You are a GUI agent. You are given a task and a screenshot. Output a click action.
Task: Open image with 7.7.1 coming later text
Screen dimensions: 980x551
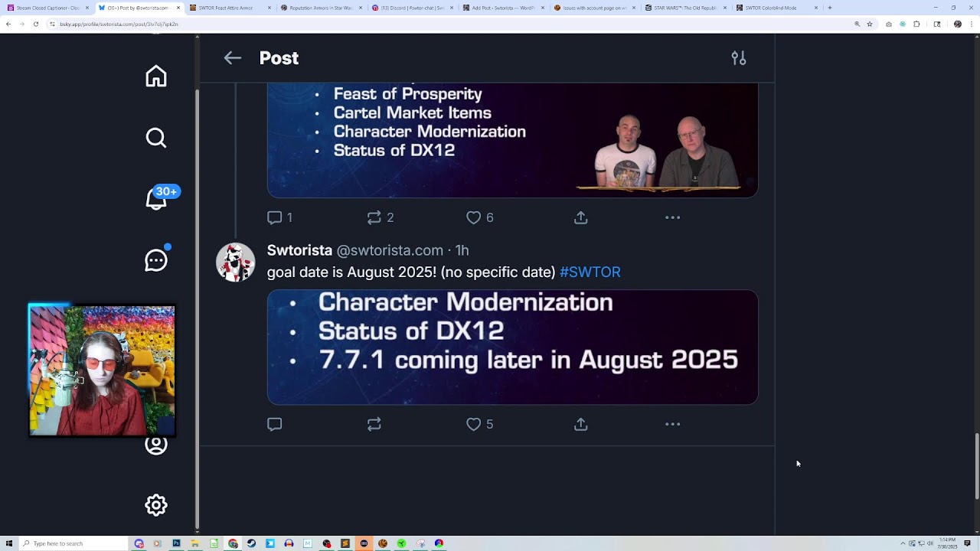tap(513, 347)
